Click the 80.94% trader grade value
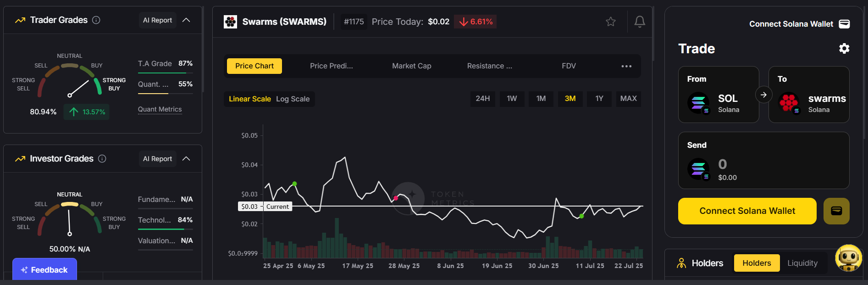868x285 pixels. click(43, 112)
